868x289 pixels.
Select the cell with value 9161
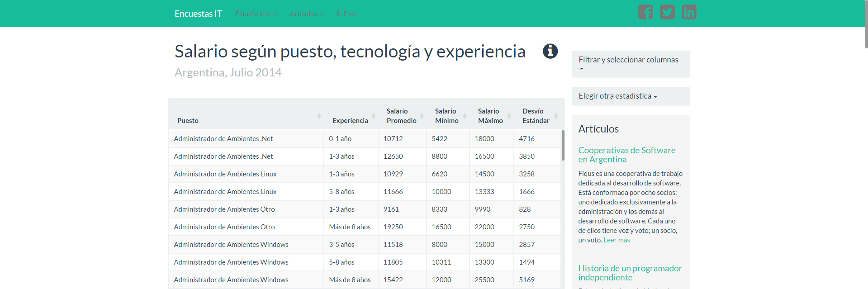(x=403, y=209)
